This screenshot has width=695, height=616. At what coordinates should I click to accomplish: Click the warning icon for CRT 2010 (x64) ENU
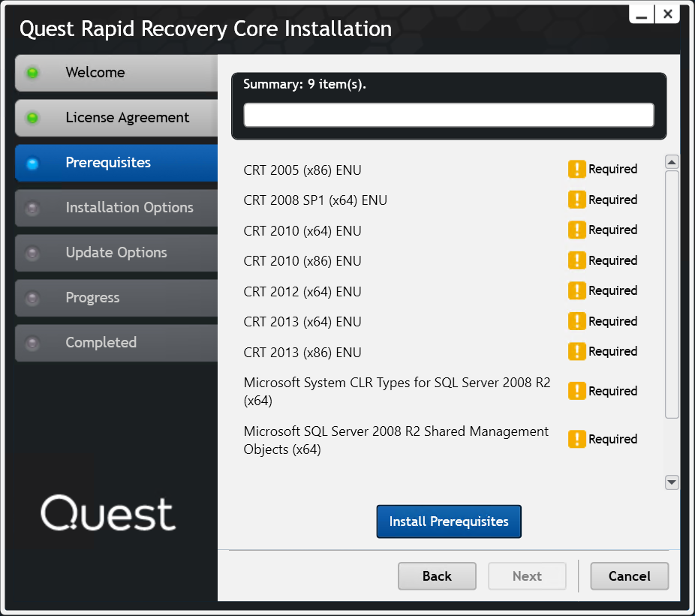[x=576, y=230]
